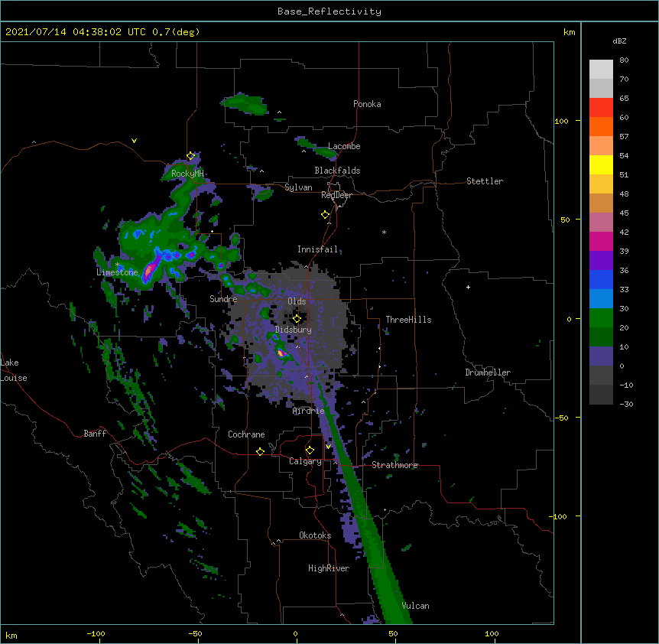The image size is (659, 644).
Task: Click the RedDeer city label
Action: pos(336,195)
